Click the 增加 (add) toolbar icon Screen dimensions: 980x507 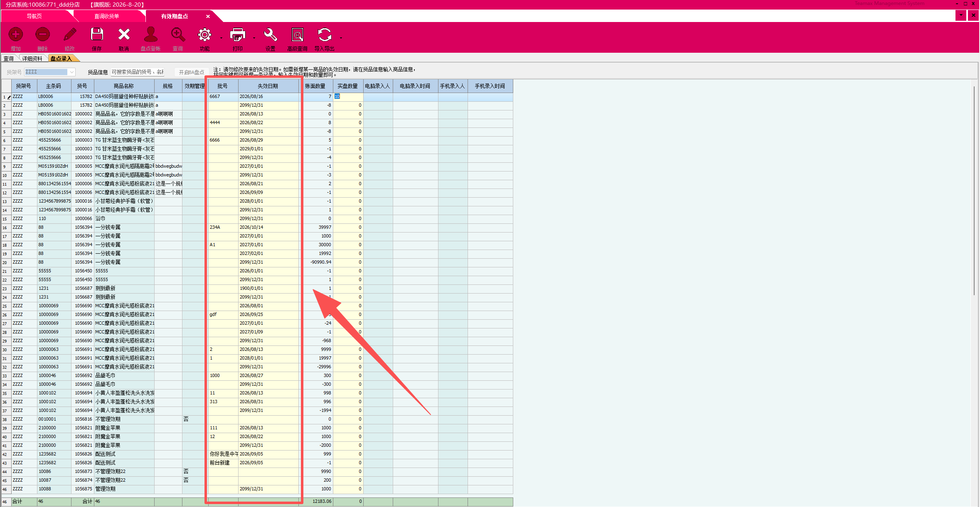(x=16, y=34)
